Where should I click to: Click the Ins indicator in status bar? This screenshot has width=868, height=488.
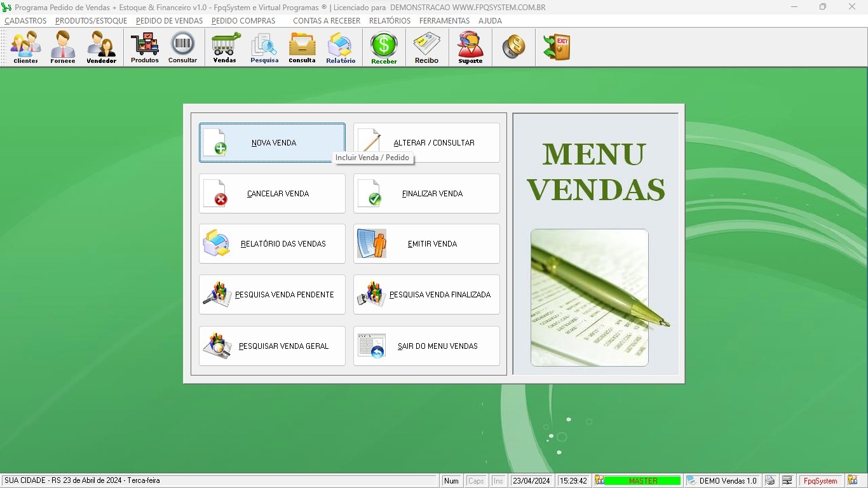(498, 481)
